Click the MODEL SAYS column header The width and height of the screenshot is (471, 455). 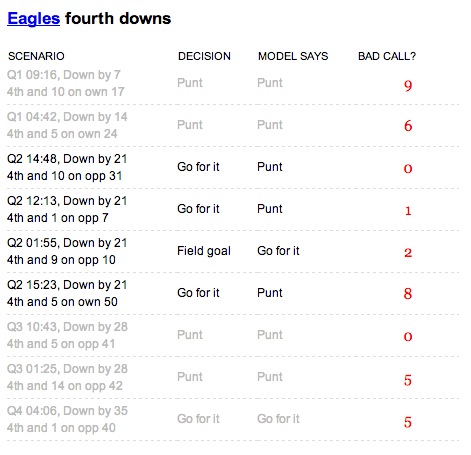(x=293, y=56)
